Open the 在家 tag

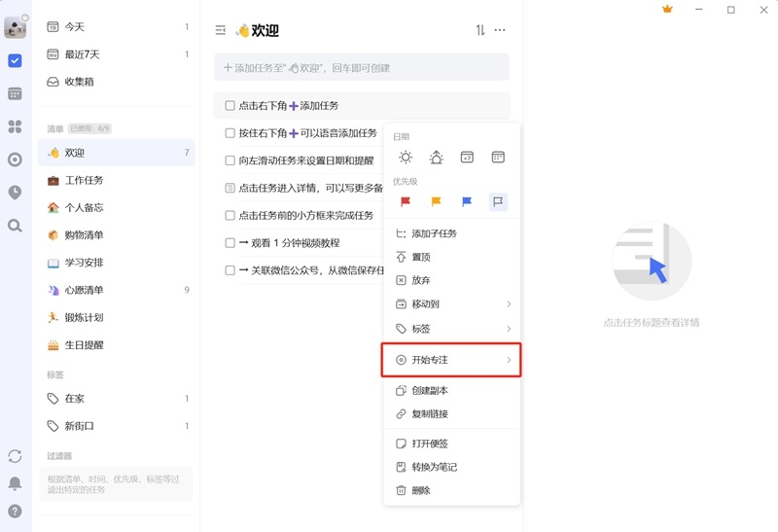point(117,398)
